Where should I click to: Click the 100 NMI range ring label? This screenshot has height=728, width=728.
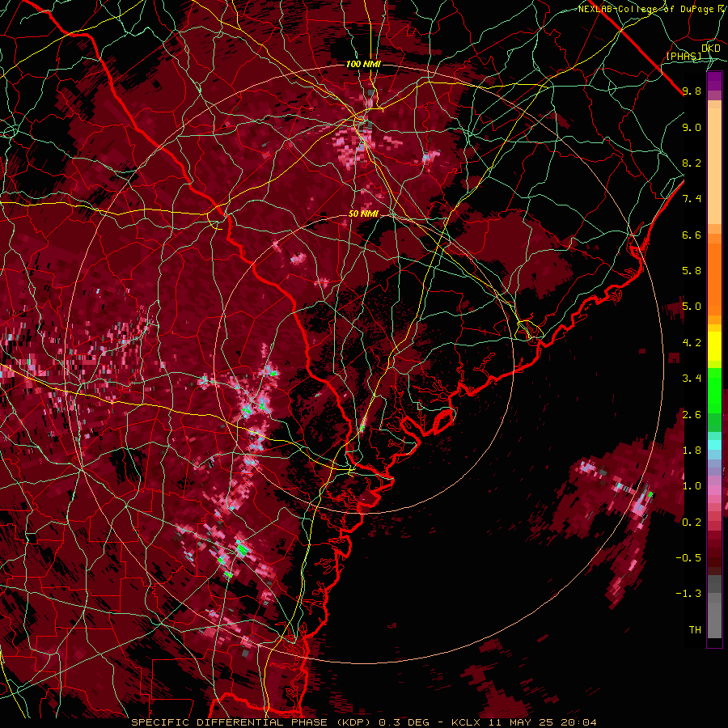(x=363, y=64)
